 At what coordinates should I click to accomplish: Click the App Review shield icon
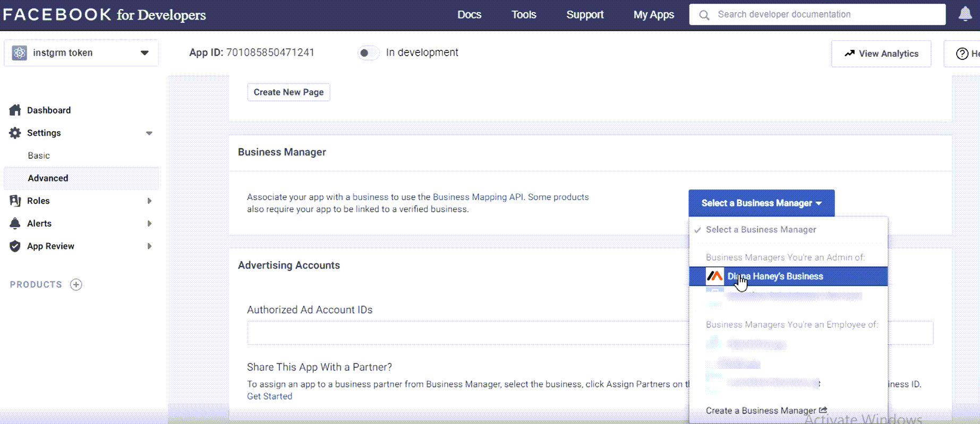click(x=15, y=246)
